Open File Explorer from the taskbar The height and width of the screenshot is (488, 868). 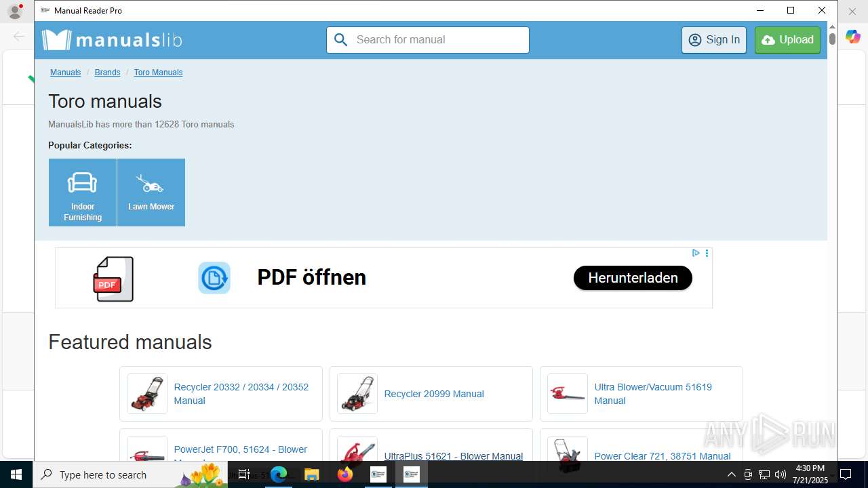point(311,474)
